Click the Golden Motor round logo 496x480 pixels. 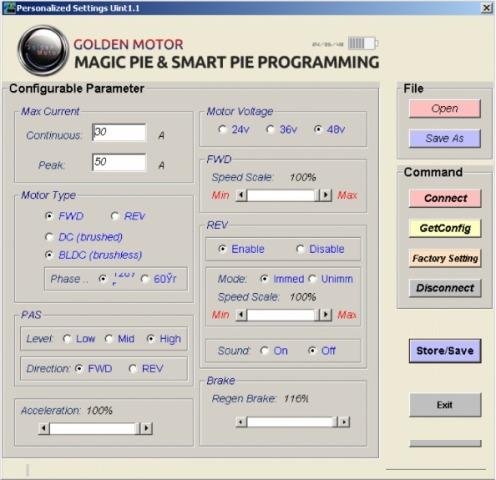click(x=43, y=51)
